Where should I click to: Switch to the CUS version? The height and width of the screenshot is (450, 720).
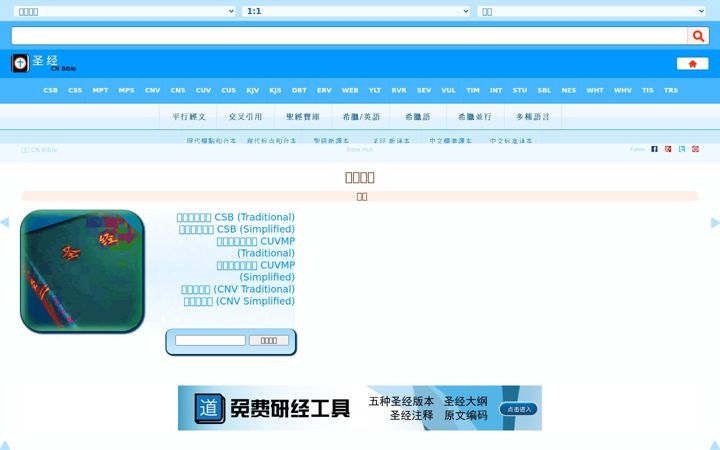tap(228, 90)
